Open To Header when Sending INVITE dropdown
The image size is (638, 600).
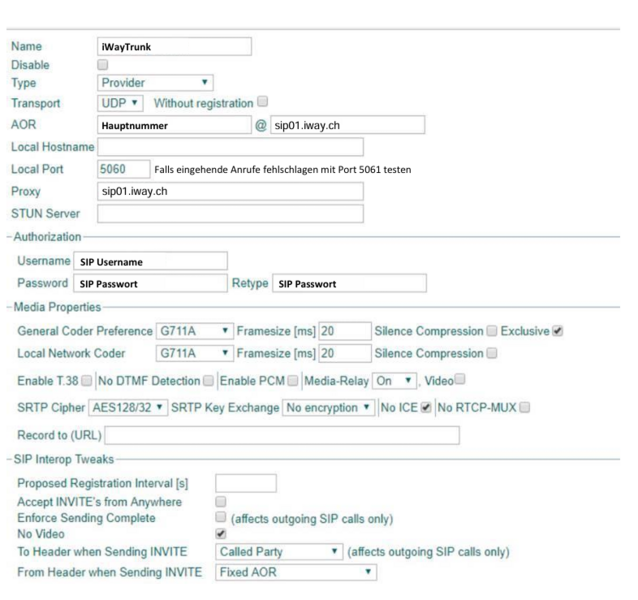[279, 552]
